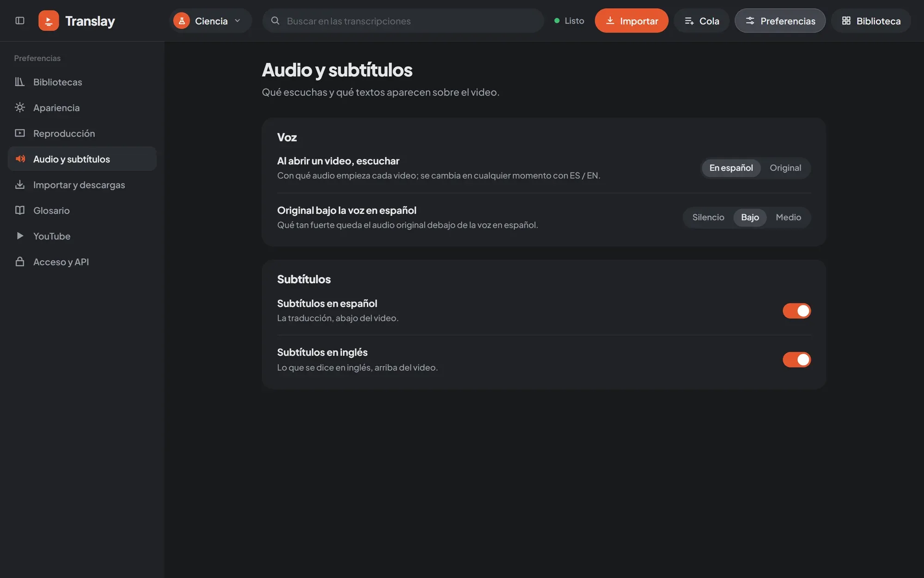Screen dimensions: 924x578
Task: Click the Ciencia flask avatar icon
Action: point(182,21)
